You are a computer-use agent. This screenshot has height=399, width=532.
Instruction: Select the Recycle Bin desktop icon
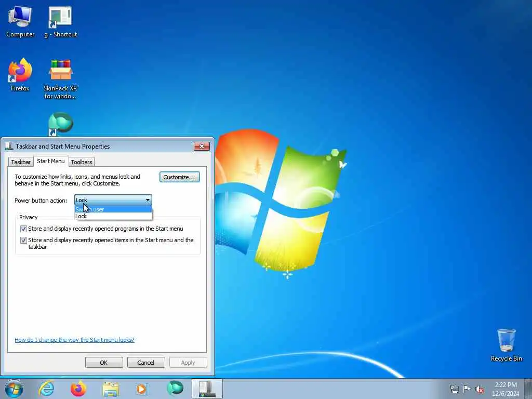click(x=506, y=345)
